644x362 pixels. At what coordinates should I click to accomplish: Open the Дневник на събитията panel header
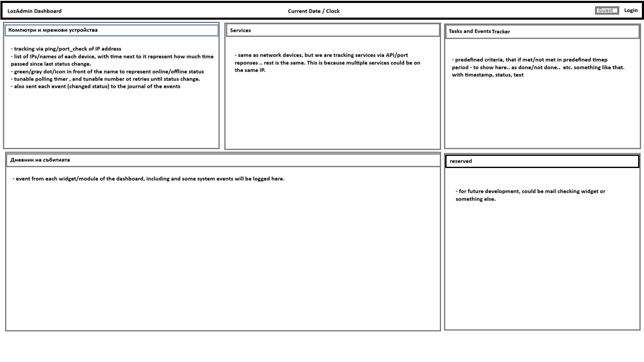[223, 160]
